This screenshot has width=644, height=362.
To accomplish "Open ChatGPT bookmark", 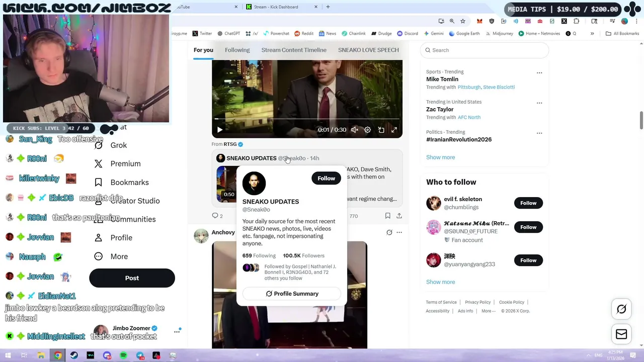I will click(228, 34).
